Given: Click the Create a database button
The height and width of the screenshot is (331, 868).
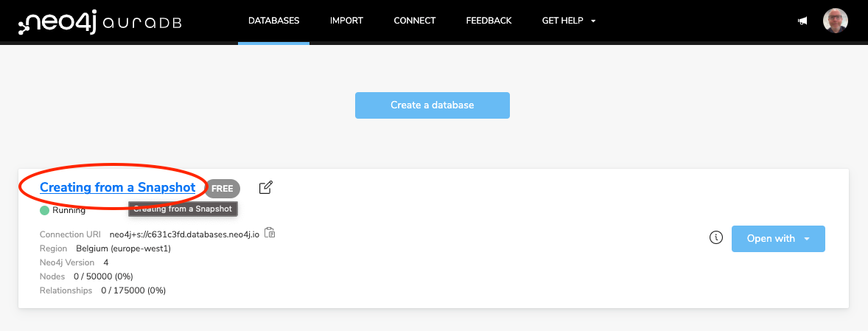Looking at the screenshot, I should tap(433, 105).
